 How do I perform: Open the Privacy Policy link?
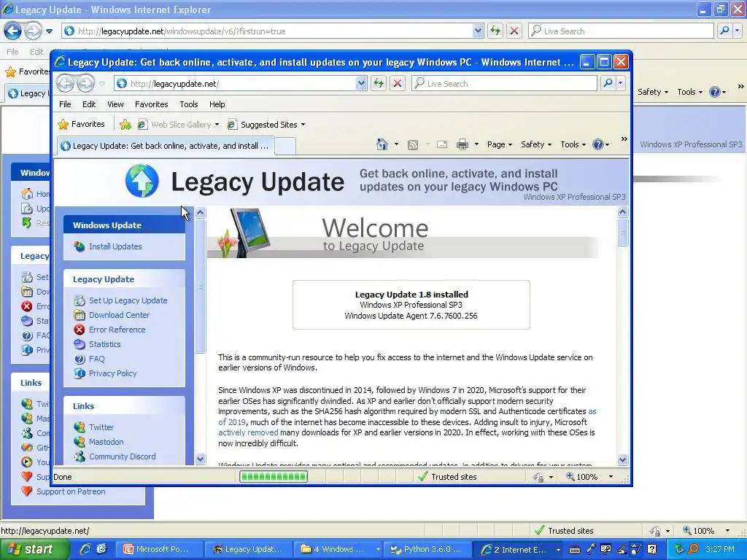112,373
